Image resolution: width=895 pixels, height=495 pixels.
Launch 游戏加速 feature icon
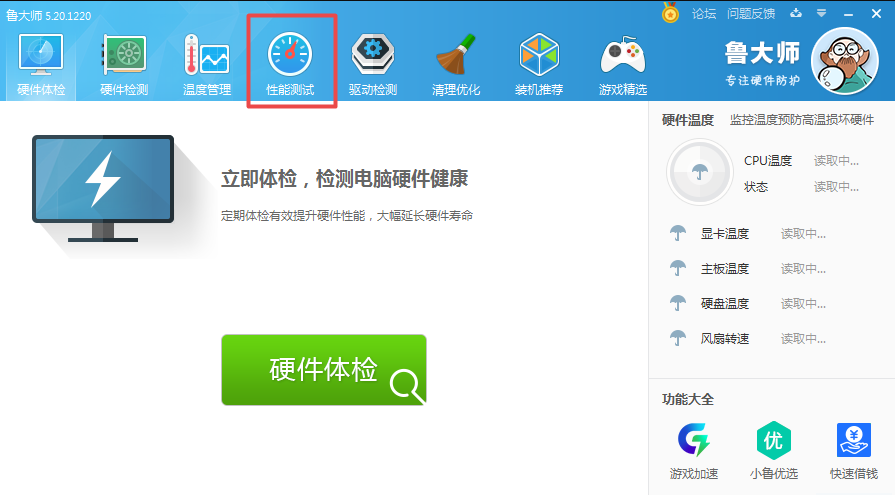pyautogui.click(x=694, y=440)
